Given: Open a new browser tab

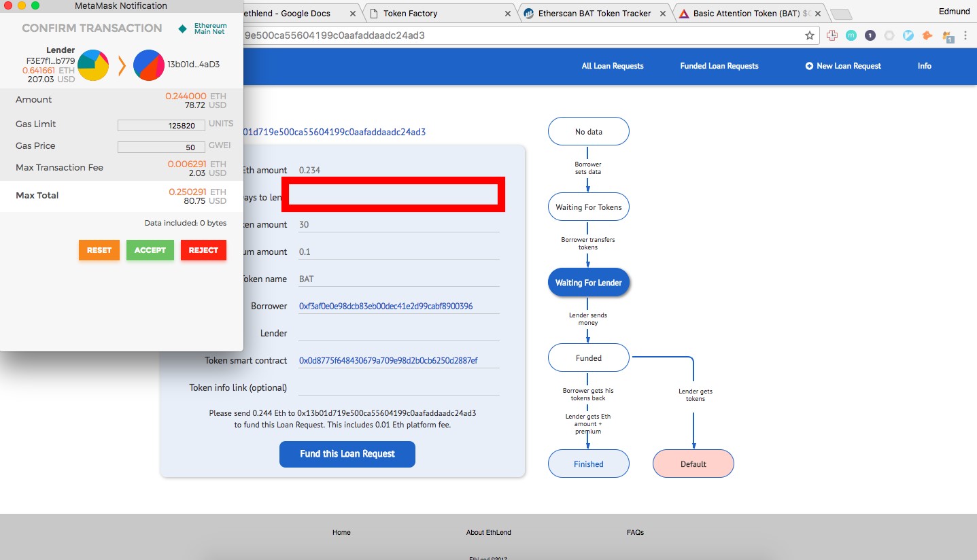Looking at the screenshot, I should (x=841, y=14).
